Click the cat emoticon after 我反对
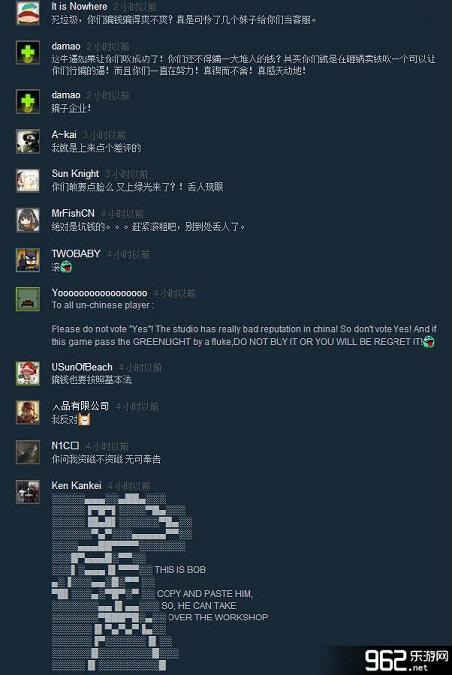The height and width of the screenshot is (675, 452). (84, 419)
